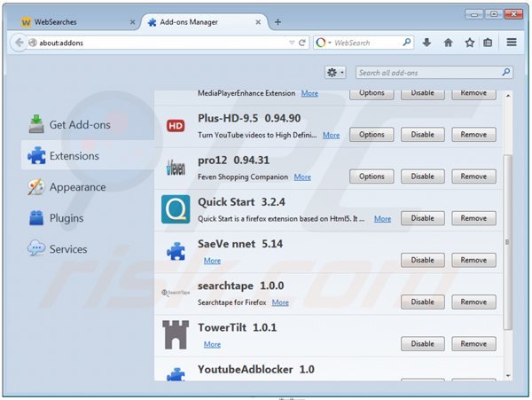Remove searchtape extension
This screenshot has width=532, height=400.
click(x=473, y=302)
